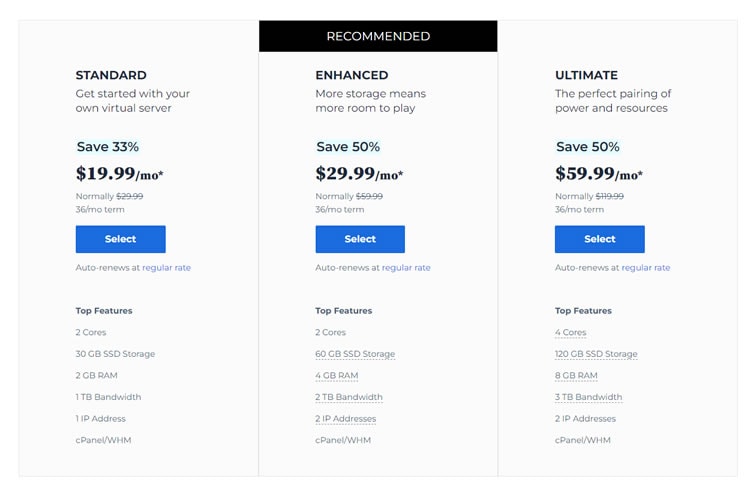Click 2 IP Addresses in Enhanced plan
Screen dimensions: 750x490
[345, 419]
